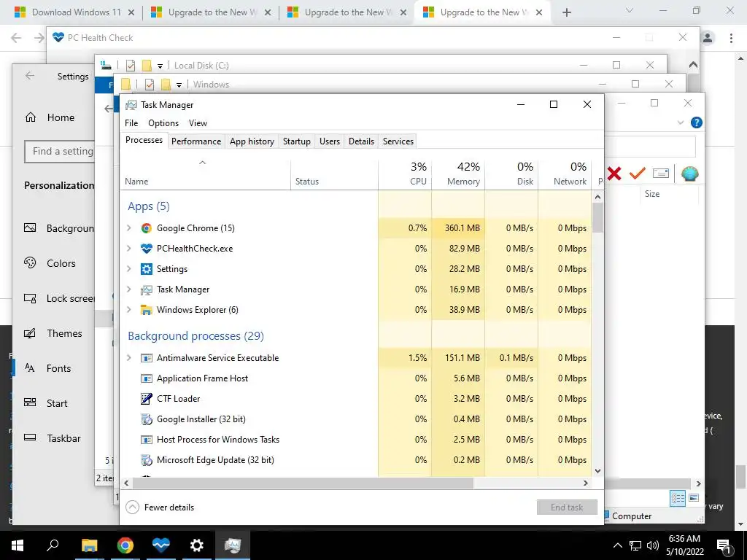Image resolution: width=747 pixels, height=560 pixels.
Task: Open File Explorer from the taskbar
Action: [89, 545]
